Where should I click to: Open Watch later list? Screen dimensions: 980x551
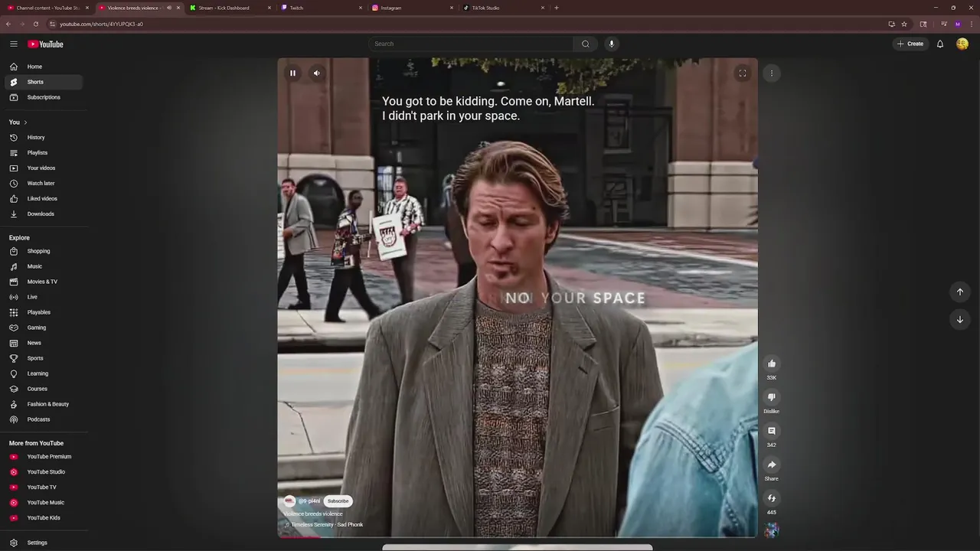(x=44, y=184)
